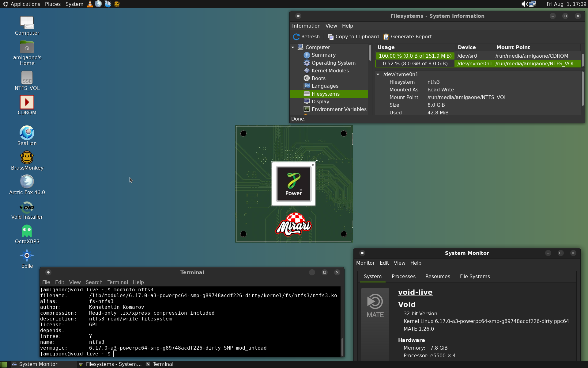Screen dimensions: 588x368
Task: Switch to Filesystems window in taskbar
Action: pyautogui.click(x=110, y=364)
